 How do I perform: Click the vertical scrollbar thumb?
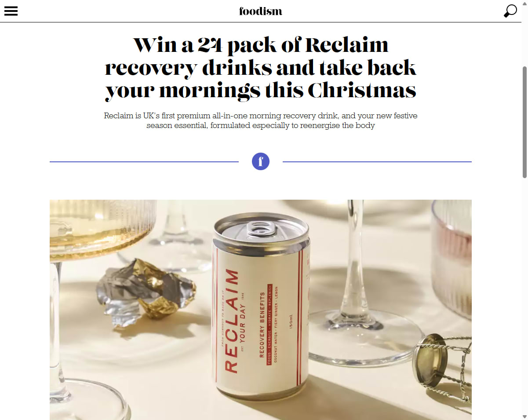[524, 122]
